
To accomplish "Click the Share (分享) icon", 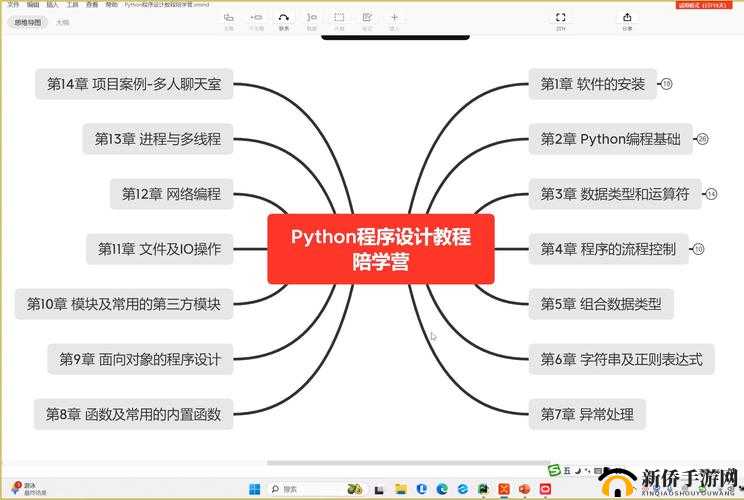I will 627,18.
